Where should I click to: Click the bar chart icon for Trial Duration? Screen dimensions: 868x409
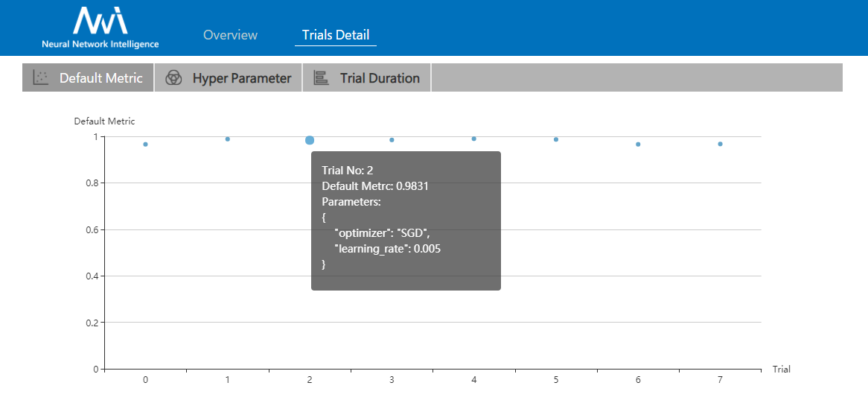(x=321, y=78)
